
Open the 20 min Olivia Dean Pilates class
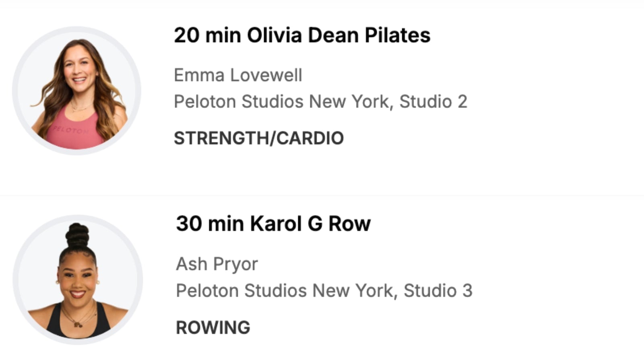tap(302, 35)
